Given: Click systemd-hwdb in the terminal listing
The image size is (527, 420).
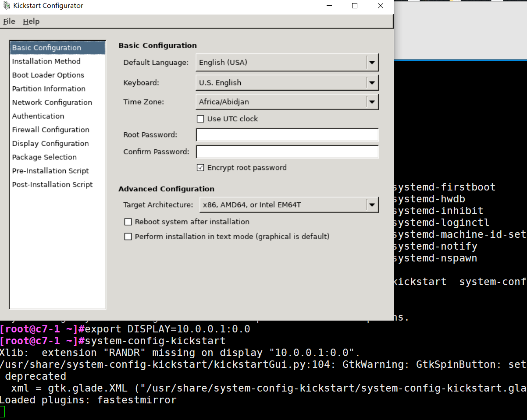Looking at the screenshot, I should [x=426, y=199].
